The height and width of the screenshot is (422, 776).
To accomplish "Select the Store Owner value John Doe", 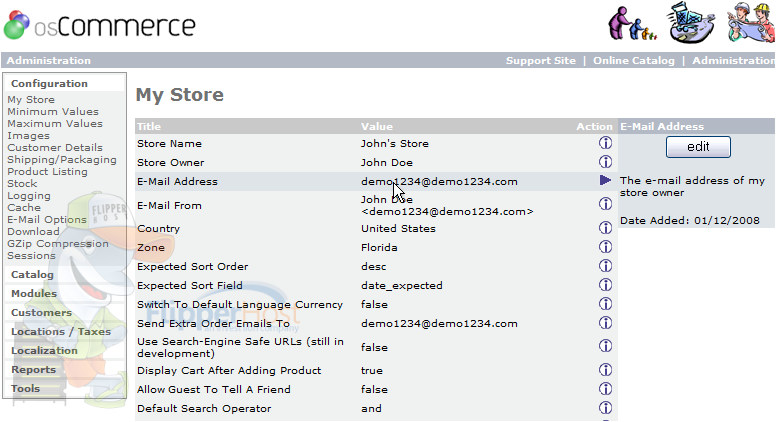I will click(387, 162).
